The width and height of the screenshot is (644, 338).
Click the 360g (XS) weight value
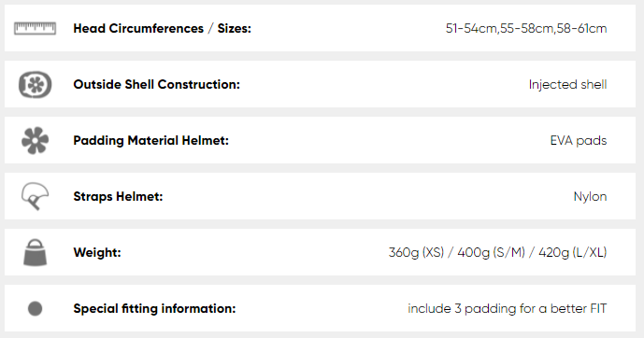[417, 252]
